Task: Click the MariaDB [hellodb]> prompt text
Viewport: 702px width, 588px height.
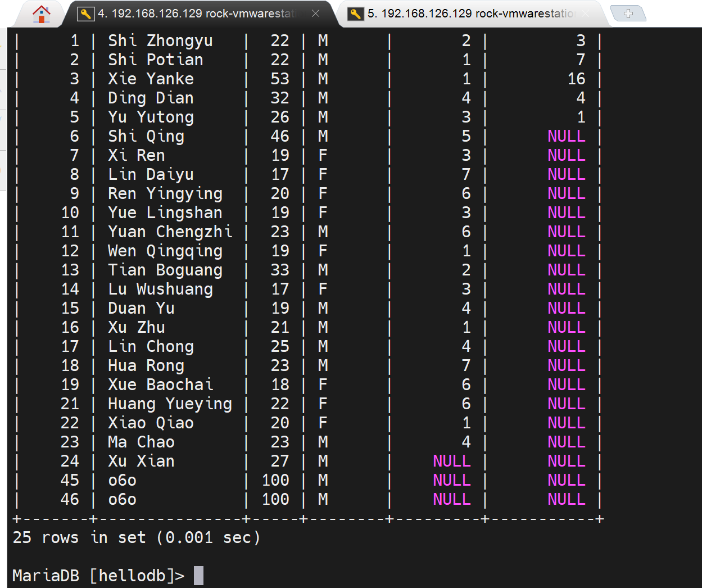Action: [x=98, y=576]
